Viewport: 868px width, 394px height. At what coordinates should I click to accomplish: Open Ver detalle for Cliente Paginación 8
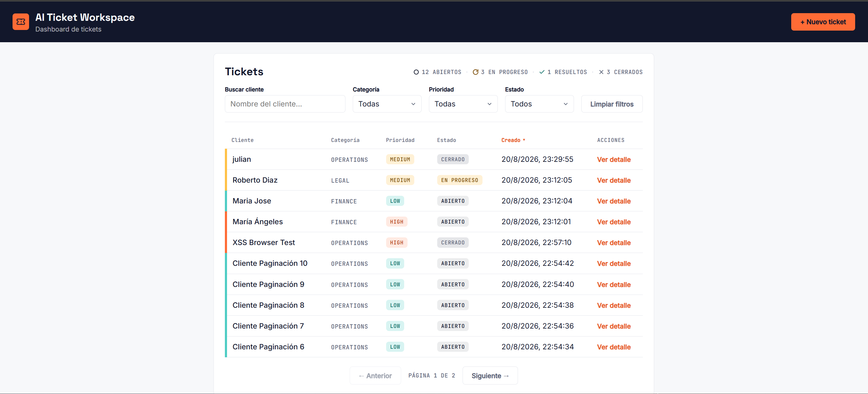point(614,306)
